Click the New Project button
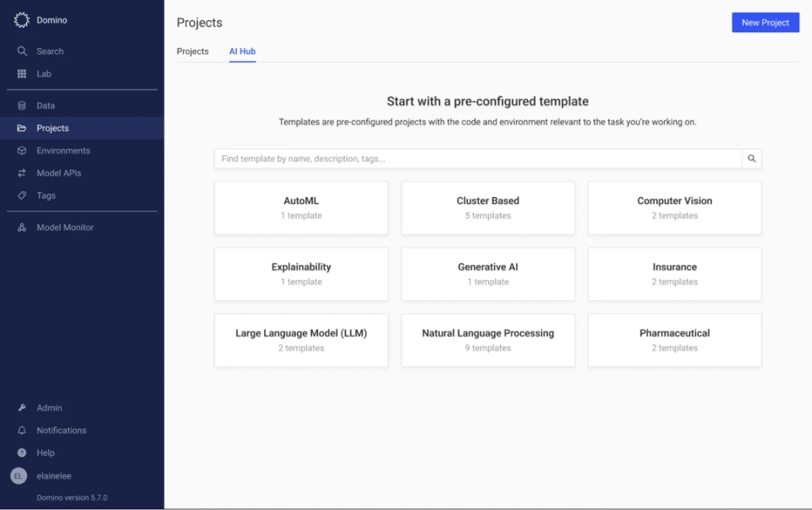The height and width of the screenshot is (510, 812). (x=765, y=23)
